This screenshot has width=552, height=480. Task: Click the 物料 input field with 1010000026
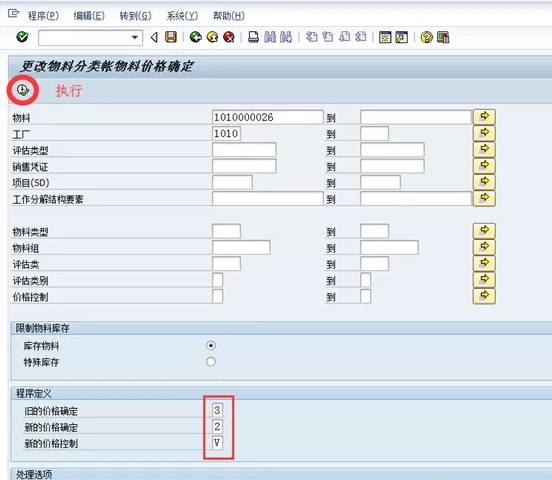pyautogui.click(x=268, y=117)
